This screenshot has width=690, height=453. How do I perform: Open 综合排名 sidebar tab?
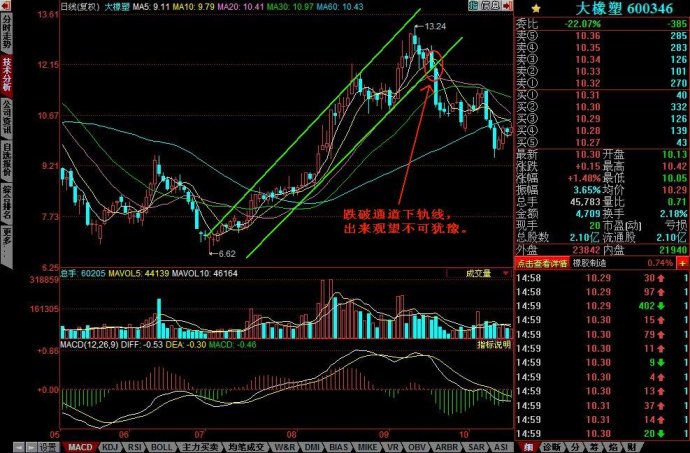[7, 202]
